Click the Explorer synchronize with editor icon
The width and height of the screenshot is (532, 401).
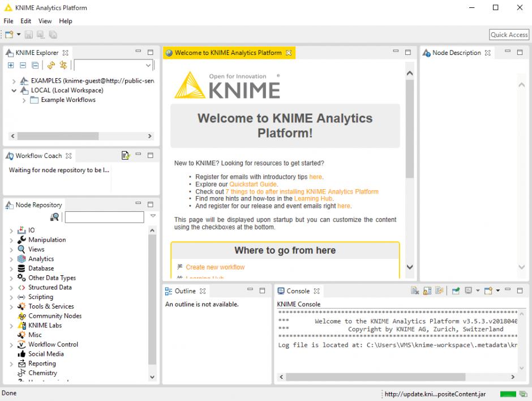(x=63, y=65)
